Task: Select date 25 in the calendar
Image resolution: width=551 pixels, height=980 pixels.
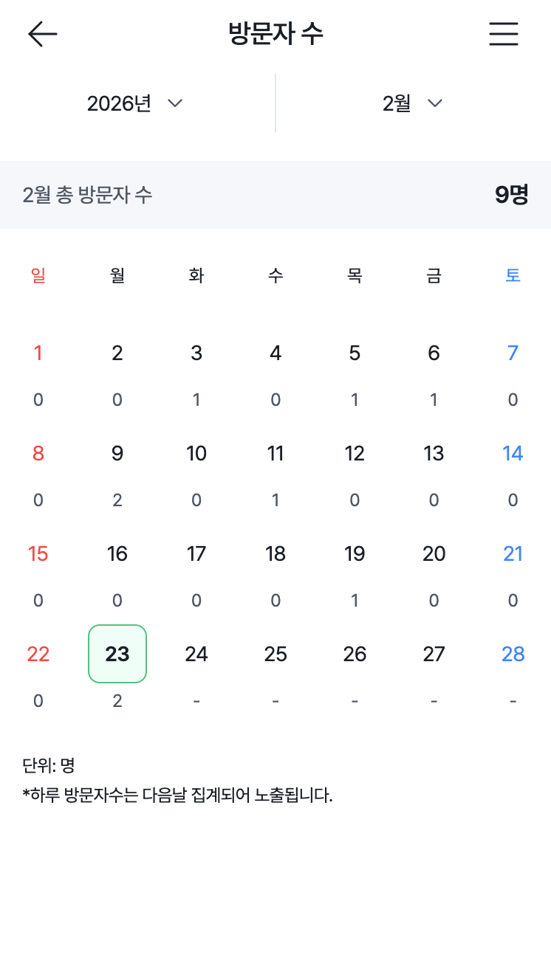Action: pyautogui.click(x=275, y=654)
